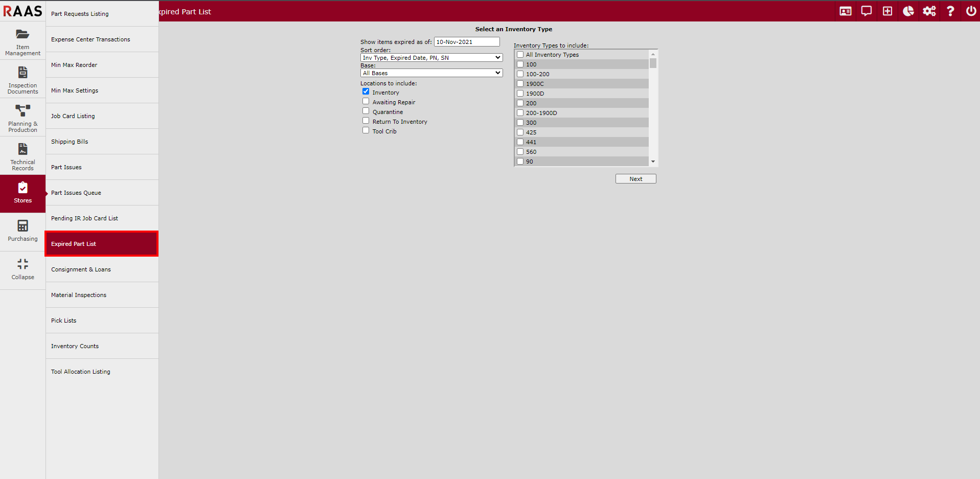Click the power logout icon
The image size is (980, 479).
coord(970,11)
